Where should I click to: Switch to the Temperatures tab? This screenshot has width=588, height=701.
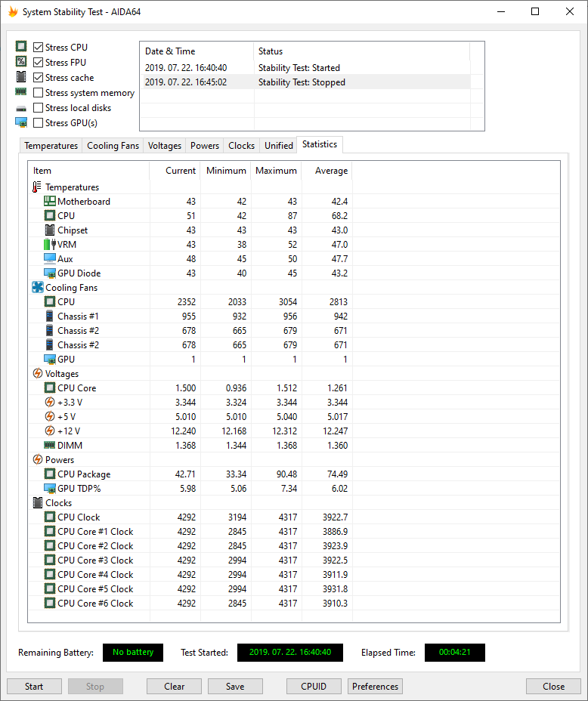[x=51, y=146]
